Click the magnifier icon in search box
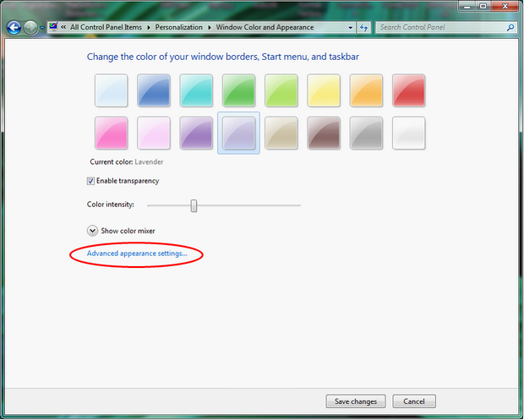 click(510, 28)
